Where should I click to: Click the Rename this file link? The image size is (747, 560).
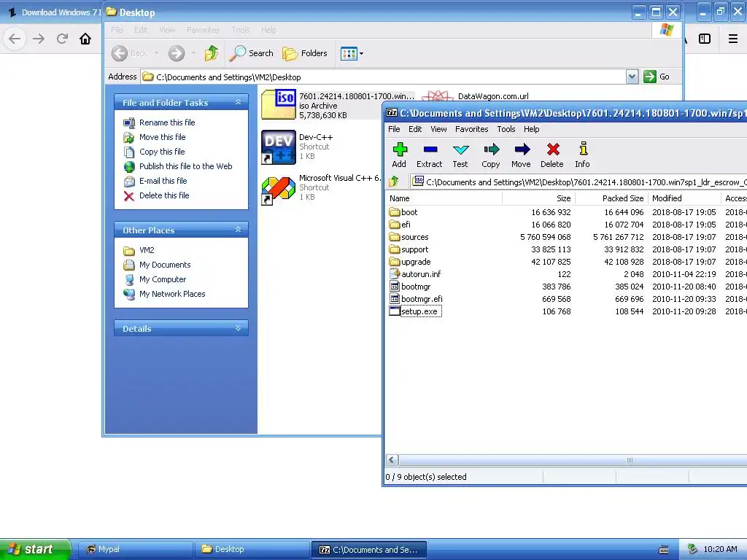(167, 122)
